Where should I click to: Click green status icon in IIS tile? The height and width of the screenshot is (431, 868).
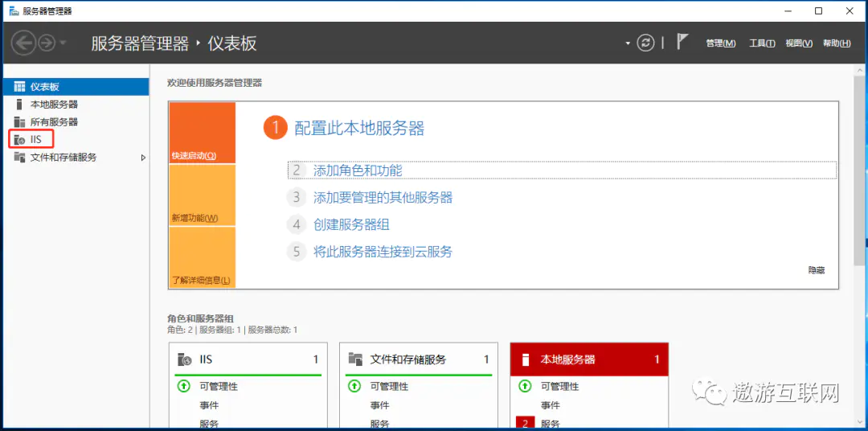(x=184, y=386)
